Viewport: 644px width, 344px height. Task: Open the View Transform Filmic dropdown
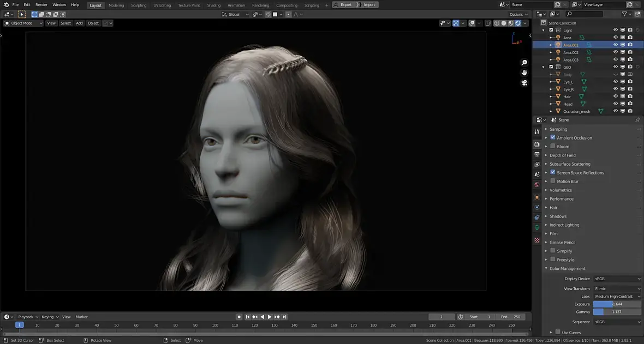617,288
